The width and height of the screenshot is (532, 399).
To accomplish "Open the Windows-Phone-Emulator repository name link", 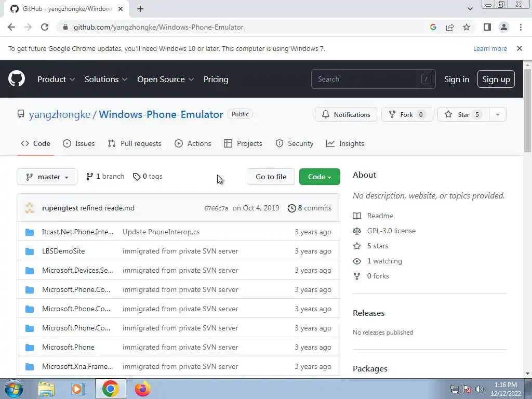I will [161, 114].
